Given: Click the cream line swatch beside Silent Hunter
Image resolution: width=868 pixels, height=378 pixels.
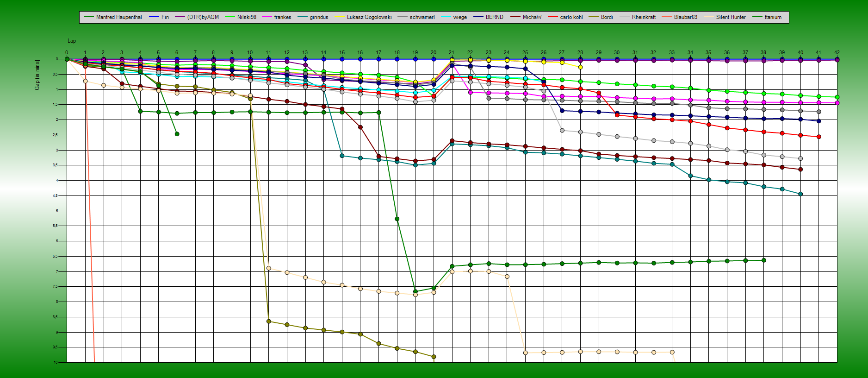Looking at the screenshot, I should 708,17.
